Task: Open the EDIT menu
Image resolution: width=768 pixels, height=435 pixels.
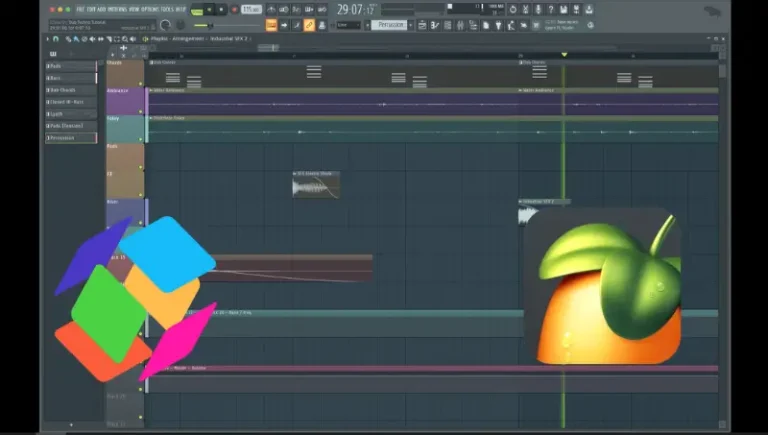Action: 91,9
